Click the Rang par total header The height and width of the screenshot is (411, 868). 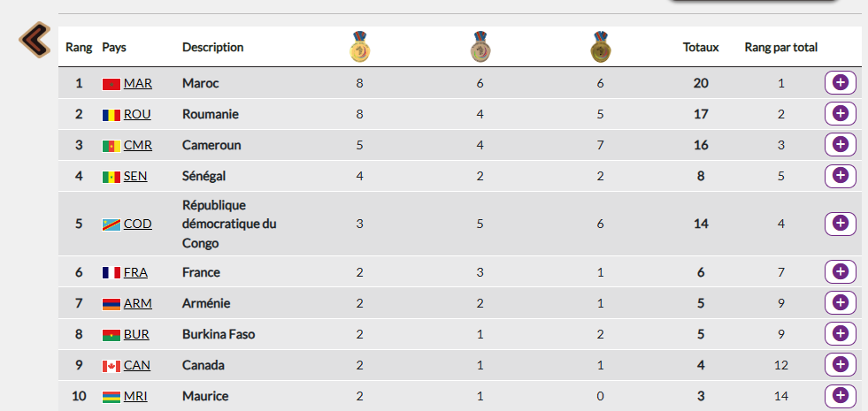point(780,48)
